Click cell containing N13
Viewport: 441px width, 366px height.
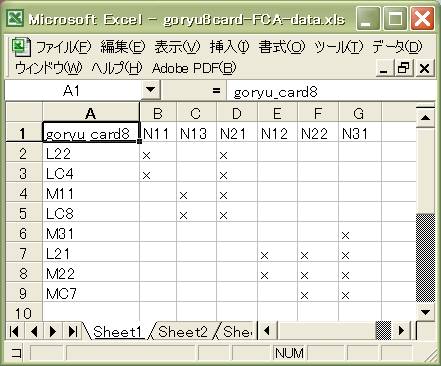[x=196, y=133]
